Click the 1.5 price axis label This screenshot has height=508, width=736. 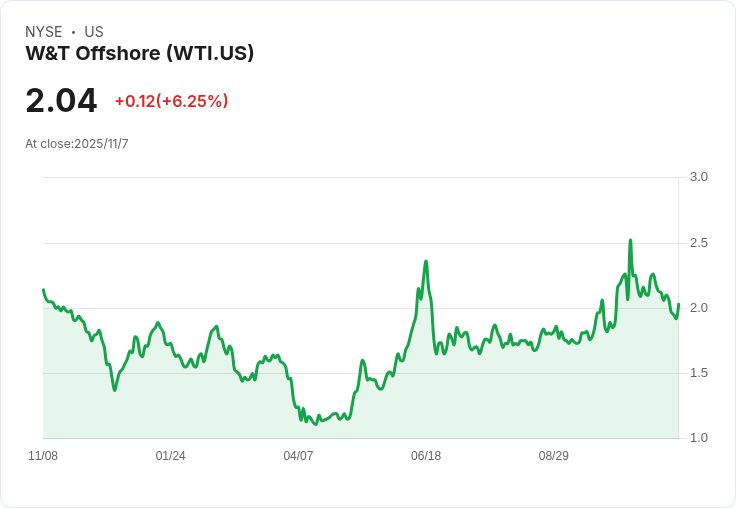[698, 373]
